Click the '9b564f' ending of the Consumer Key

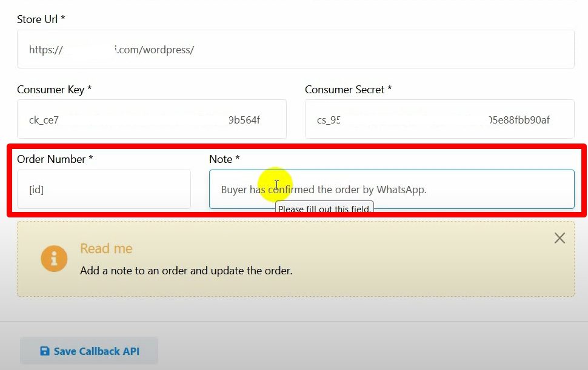point(244,120)
